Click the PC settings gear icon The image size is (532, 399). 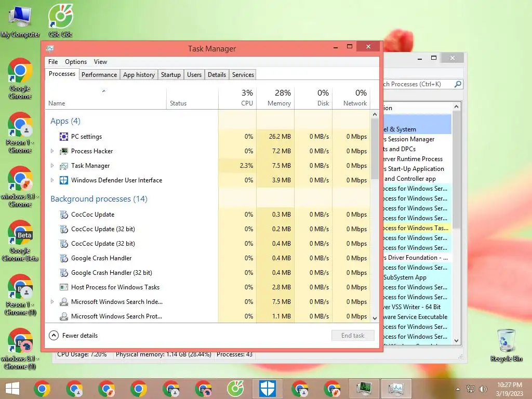[x=64, y=137]
